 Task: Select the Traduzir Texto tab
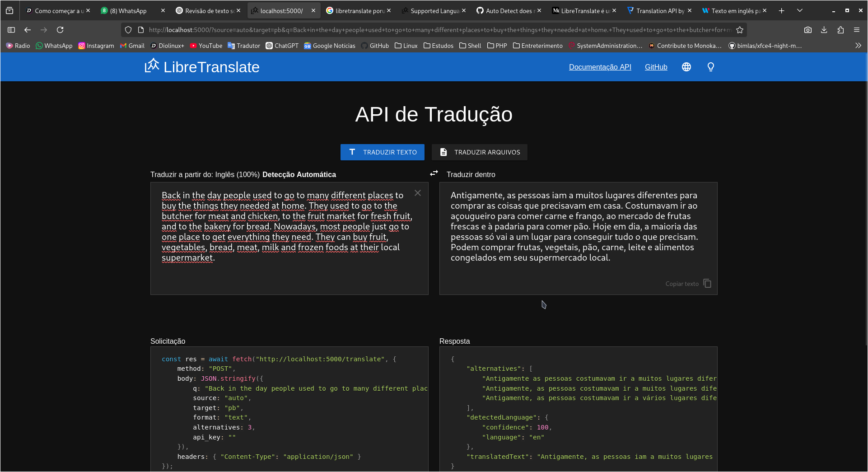coord(382,152)
